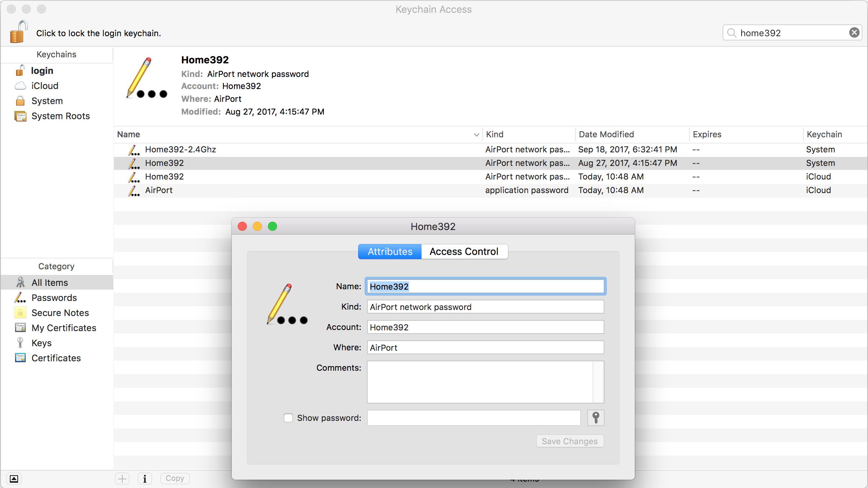Image resolution: width=868 pixels, height=488 pixels.
Task: Click the sort arrow in the Name column
Action: pos(476,135)
